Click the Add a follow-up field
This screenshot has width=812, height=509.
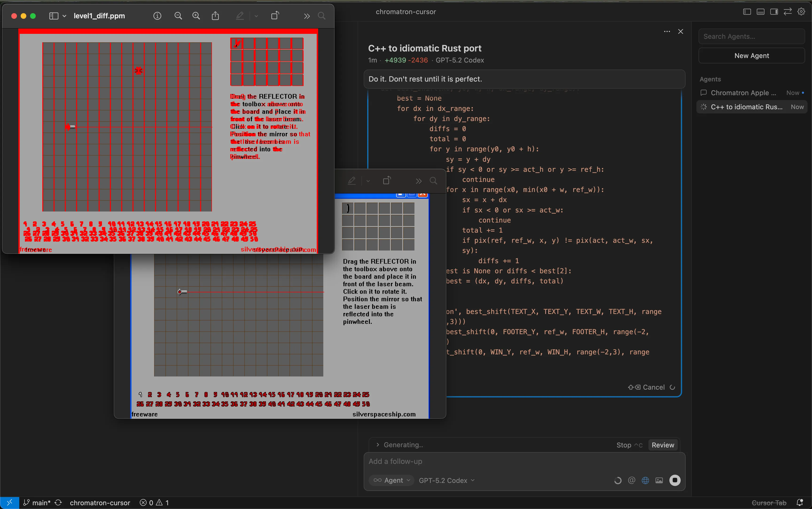(471, 461)
